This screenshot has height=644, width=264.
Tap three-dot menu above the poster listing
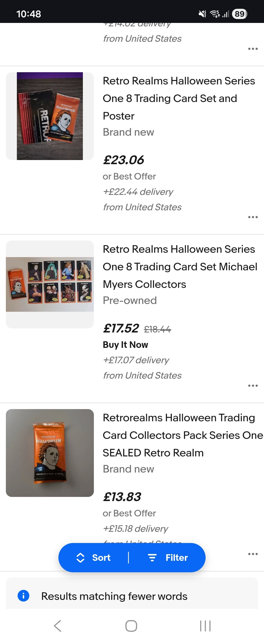(253, 49)
